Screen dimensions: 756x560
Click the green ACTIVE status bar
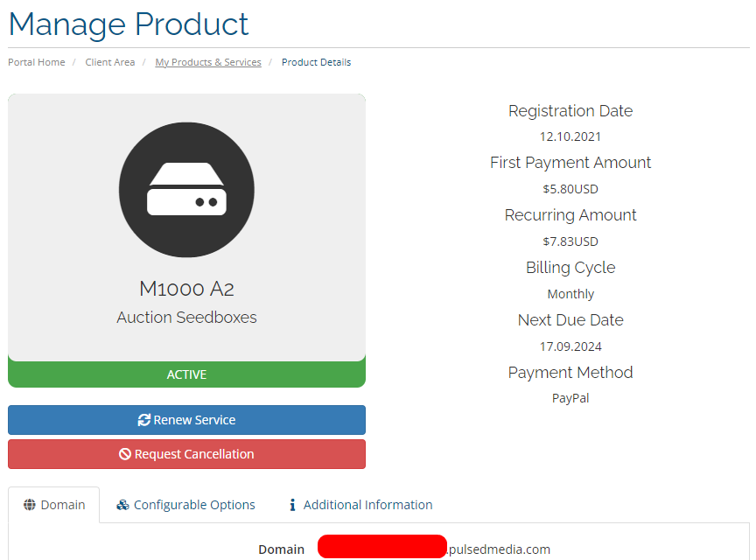[186, 374]
